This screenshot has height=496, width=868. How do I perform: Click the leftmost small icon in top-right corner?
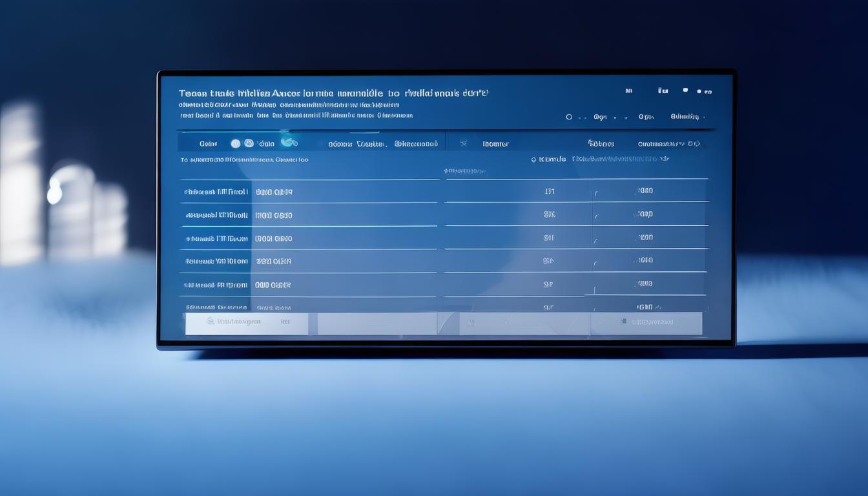click(628, 91)
